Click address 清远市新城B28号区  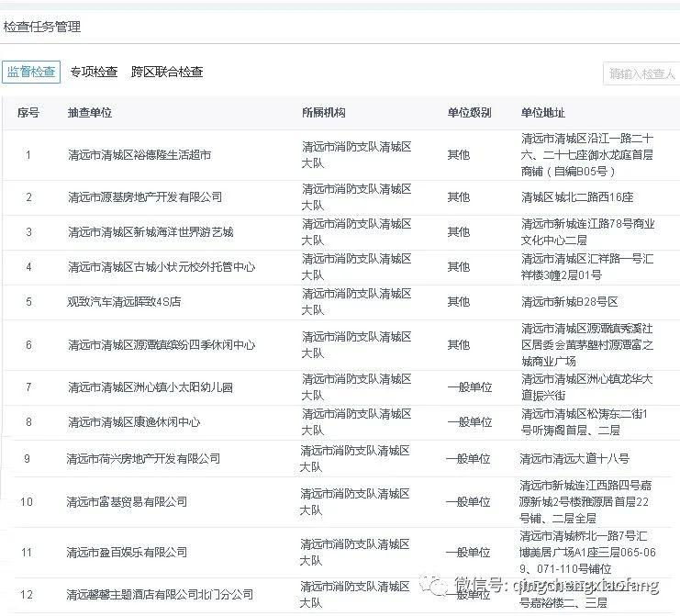(x=569, y=301)
